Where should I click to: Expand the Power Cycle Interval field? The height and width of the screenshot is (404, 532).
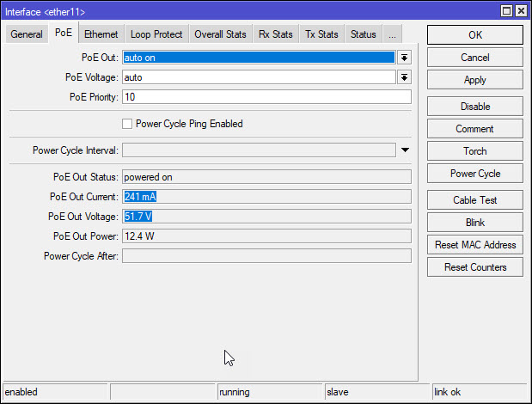pyautogui.click(x=405, y=150)
